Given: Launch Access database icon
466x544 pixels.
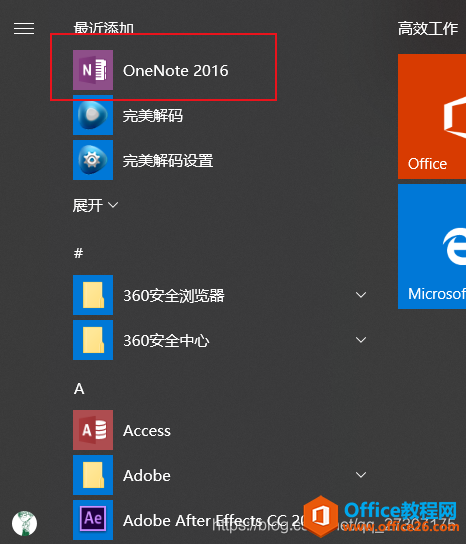Looking at the screenshot, I should click(x=93, y=430).
